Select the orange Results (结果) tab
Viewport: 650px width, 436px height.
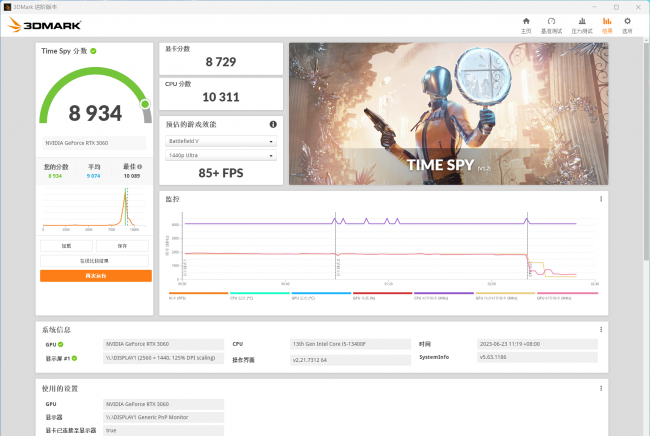(x=607, y=26)
